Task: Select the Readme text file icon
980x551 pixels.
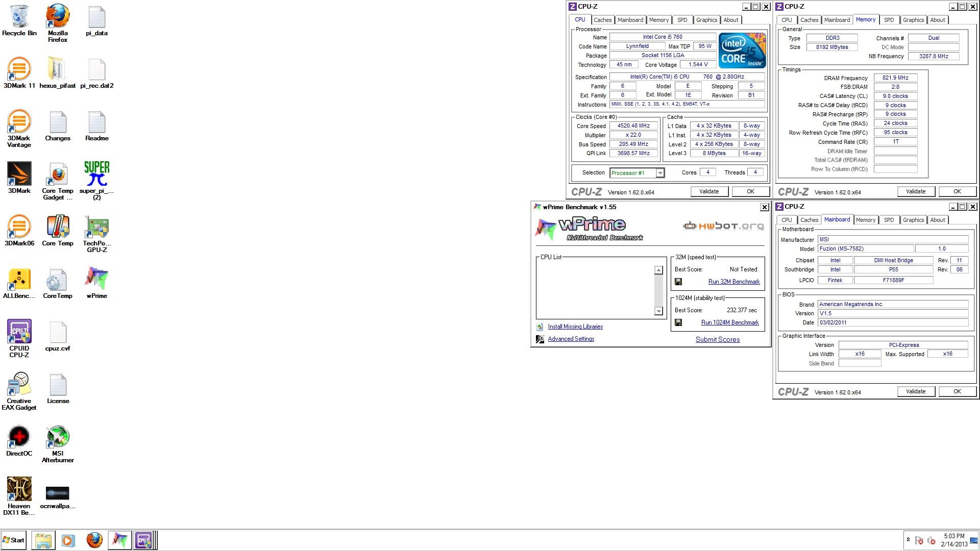Action: 96,126
